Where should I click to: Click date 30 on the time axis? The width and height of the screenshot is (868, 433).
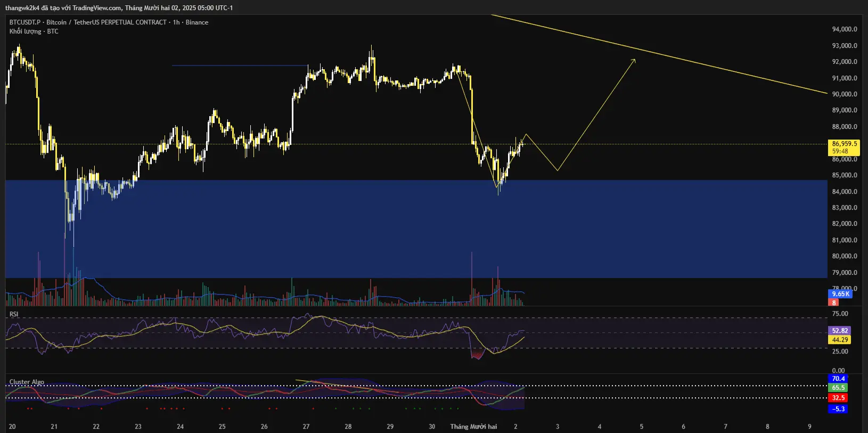(x=432, y=427)
